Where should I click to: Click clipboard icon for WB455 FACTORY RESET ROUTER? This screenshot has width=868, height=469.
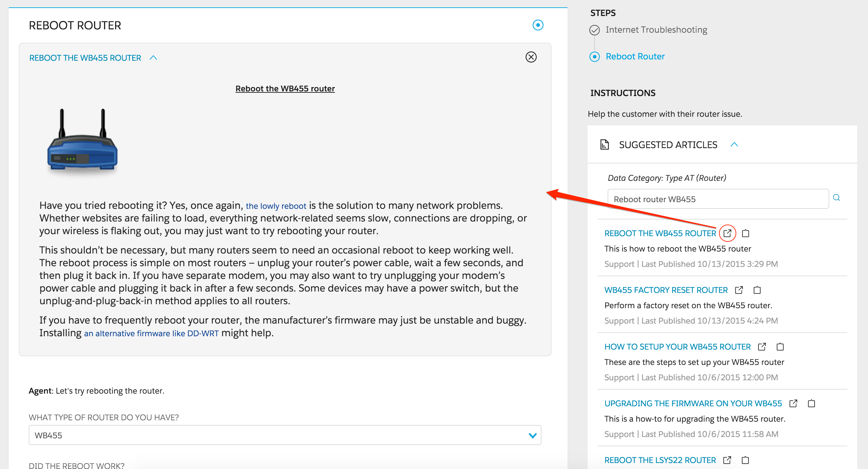757,290
